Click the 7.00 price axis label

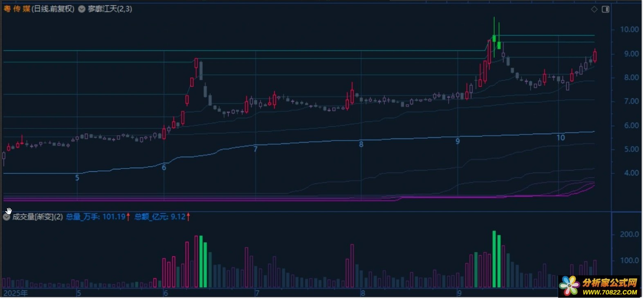(x=631, y=101)
